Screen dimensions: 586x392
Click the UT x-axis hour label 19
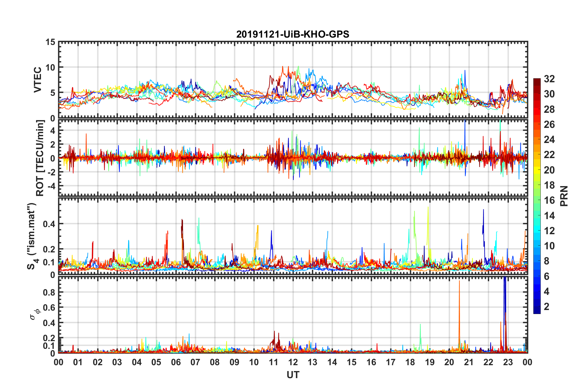pos(430,362)
